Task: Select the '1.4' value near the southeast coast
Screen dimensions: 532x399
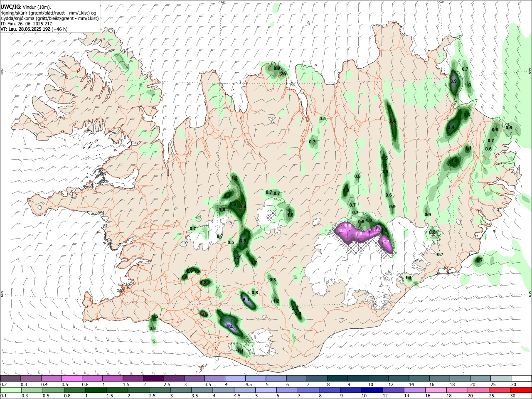Action: (408, 278)
